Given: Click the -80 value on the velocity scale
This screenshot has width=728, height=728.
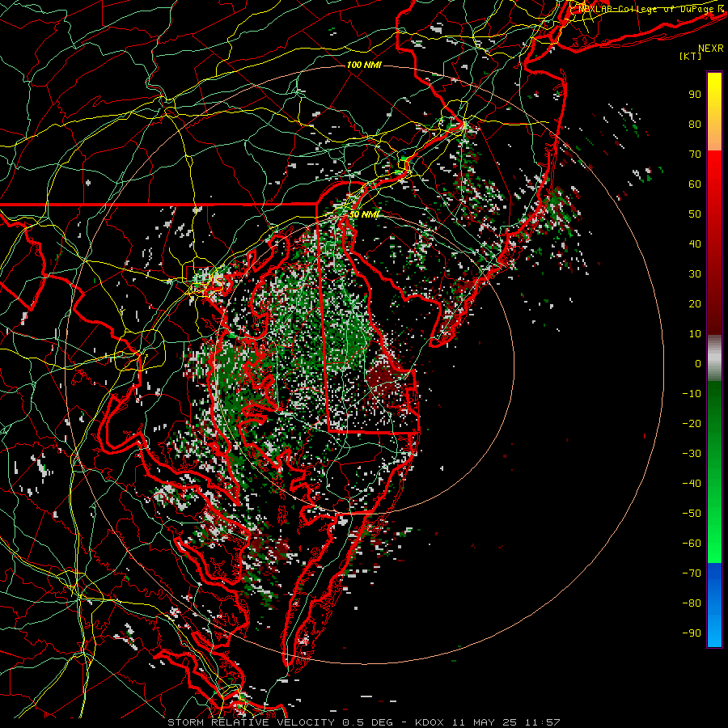Looking at the screenshot, I should [692, 603].
